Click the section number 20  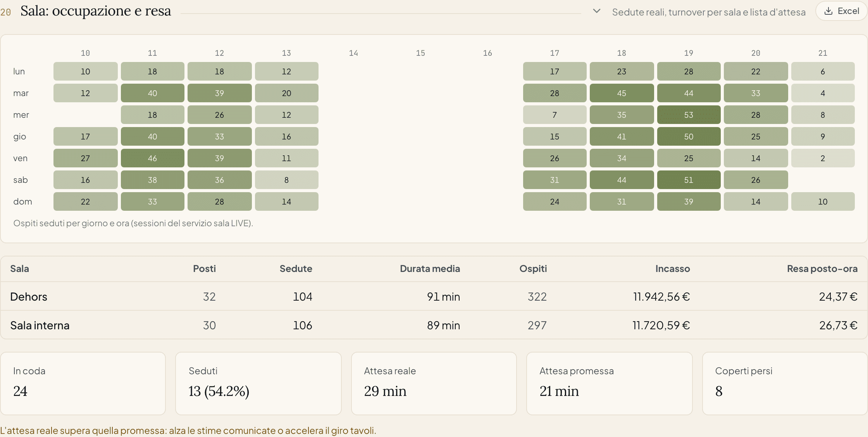tap(5, 12)
